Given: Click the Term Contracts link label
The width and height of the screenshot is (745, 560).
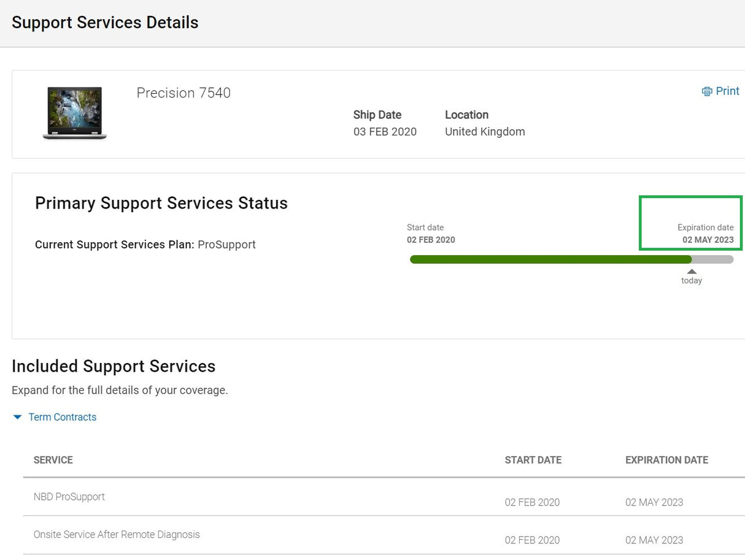Looking at the screenshot, I should point(62,417).
